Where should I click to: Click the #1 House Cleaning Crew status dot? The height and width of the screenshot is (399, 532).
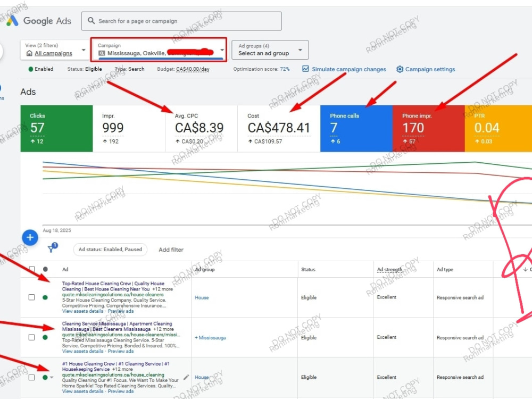(45, 377)
